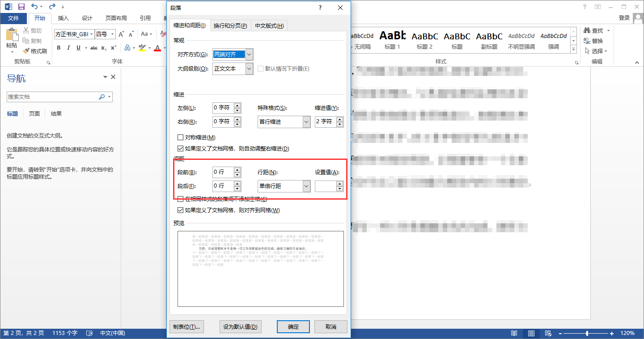Click the spelling check icon in status bar
644x339 pixels.
(x=89, y=333)
